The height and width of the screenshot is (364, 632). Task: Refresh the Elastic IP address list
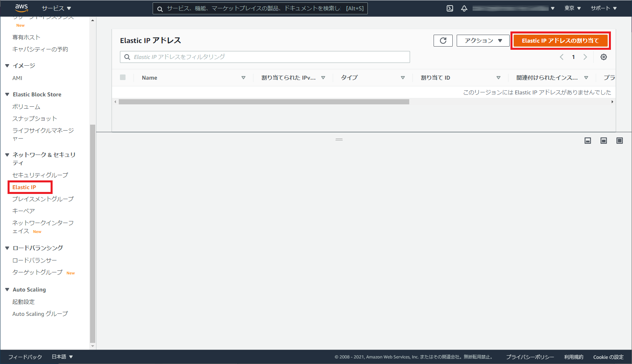443,41
